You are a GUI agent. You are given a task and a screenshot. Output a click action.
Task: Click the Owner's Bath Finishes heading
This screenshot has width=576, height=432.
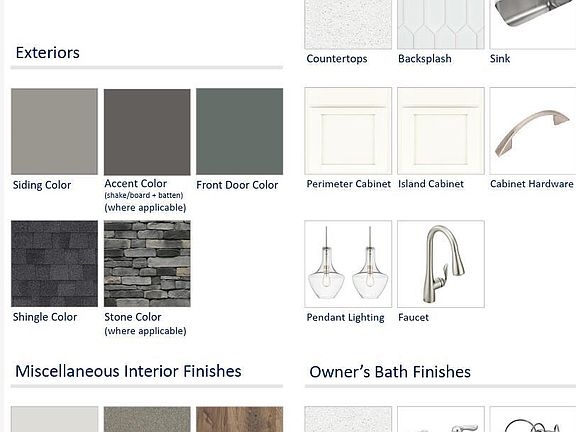point(390,372)
